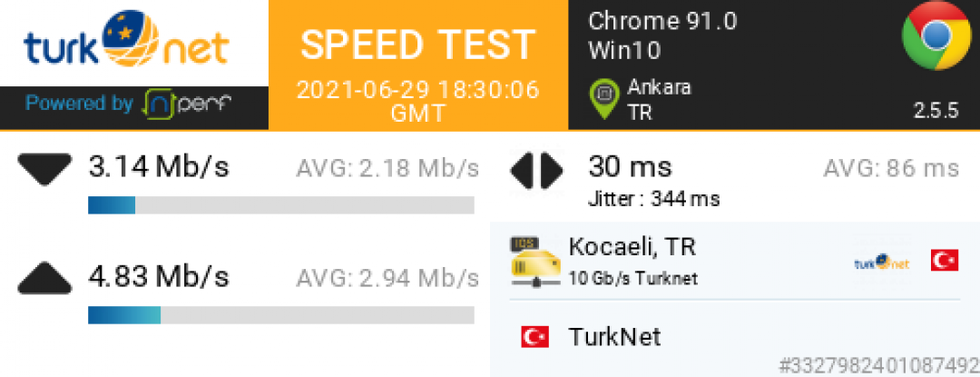This screenshot has height=377, width=980.
Task: Click the 10G server icon
Action: coord(534,260)
